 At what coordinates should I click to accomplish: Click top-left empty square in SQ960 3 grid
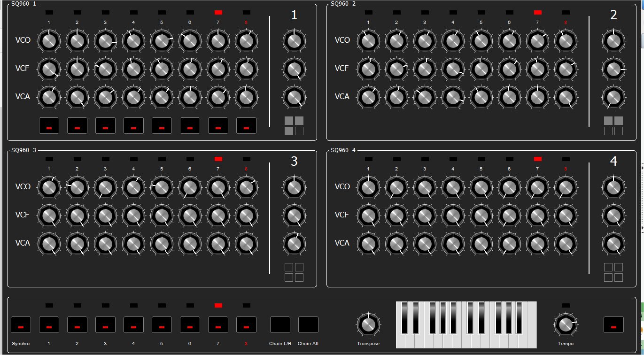click(289, 267)
